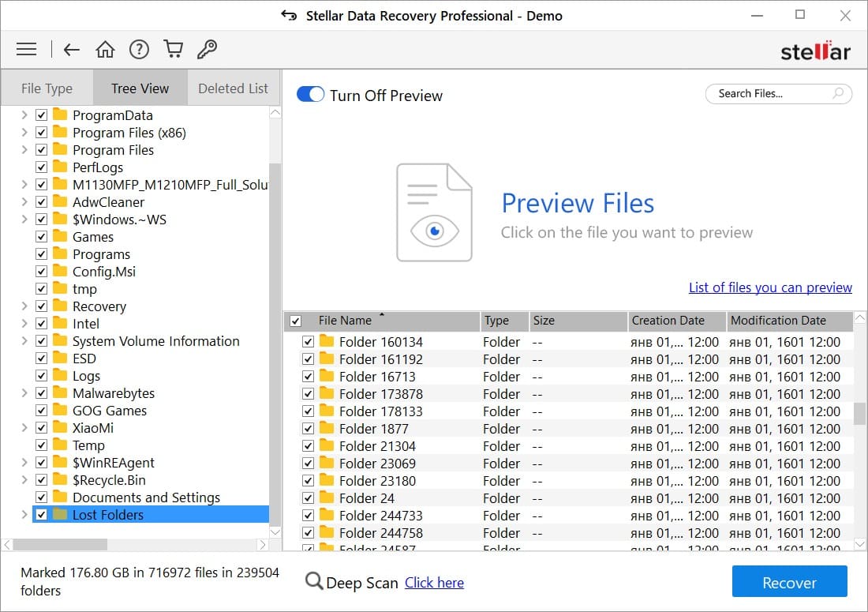Click the search magnifier in Search Files
Screen dimensions: 868x612
837,93
